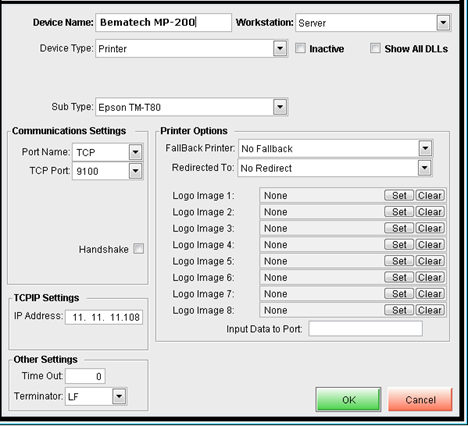Click Set for Logo Image 7
468x426 pixels.
coord(399,293)
